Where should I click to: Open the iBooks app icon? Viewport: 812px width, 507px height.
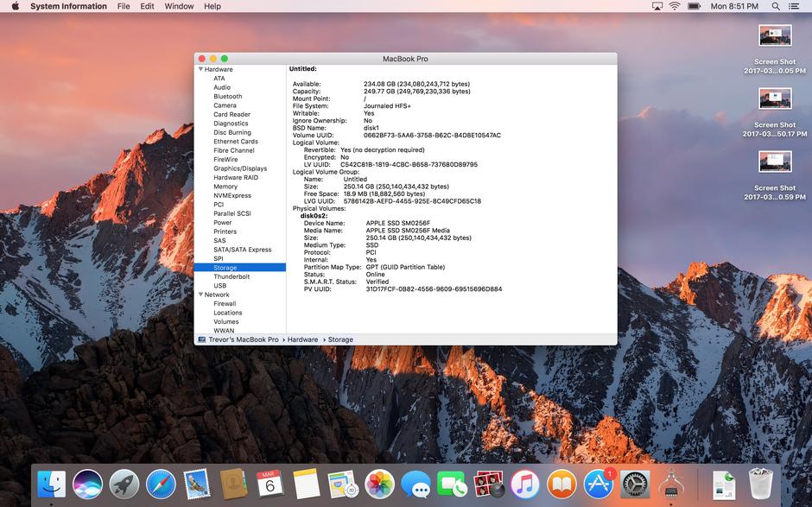tap(561, 485)
